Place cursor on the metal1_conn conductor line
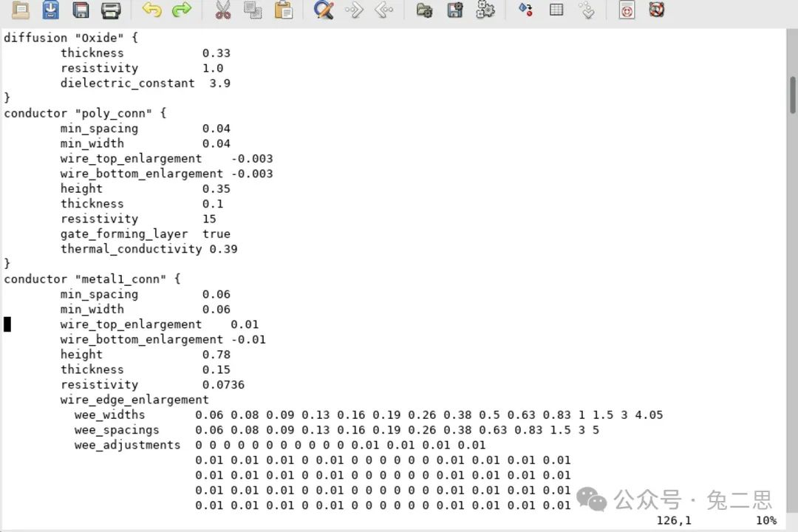Image resolution: width=798 pixels, height=532 pixels. pyautogui.click(x=92, y=279)
